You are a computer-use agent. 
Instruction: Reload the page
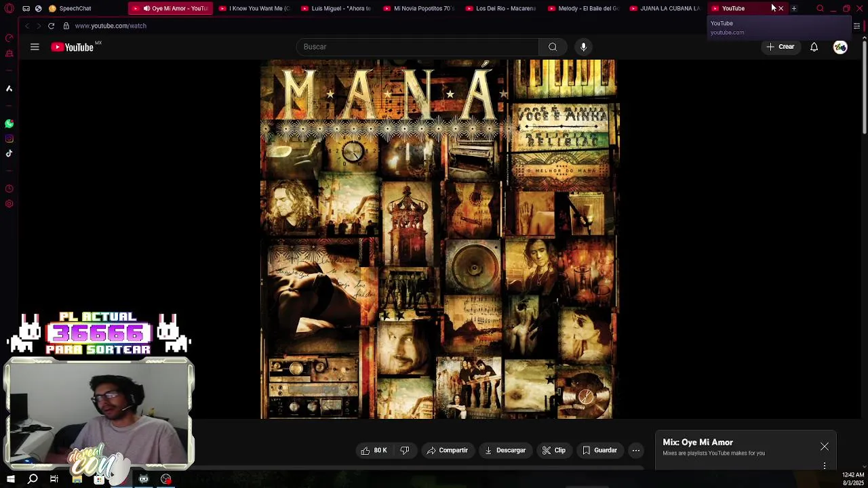tap(51, 26)
